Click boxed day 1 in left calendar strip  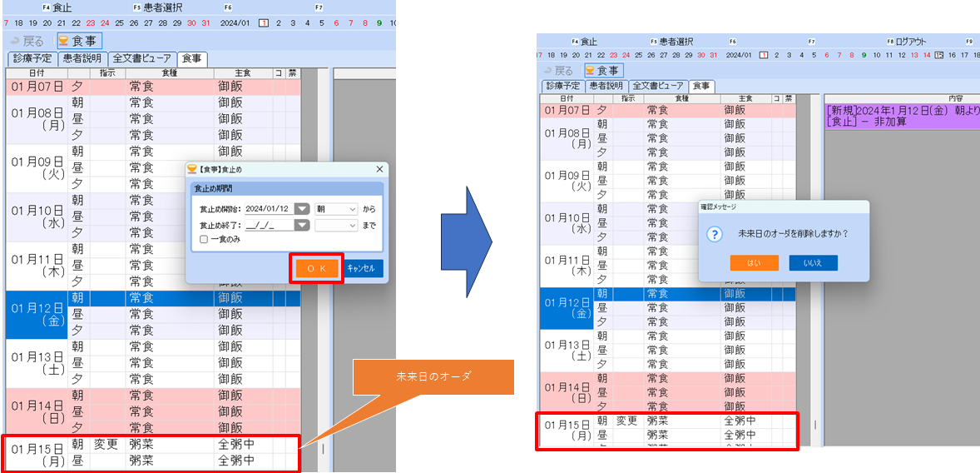[264, 23]
